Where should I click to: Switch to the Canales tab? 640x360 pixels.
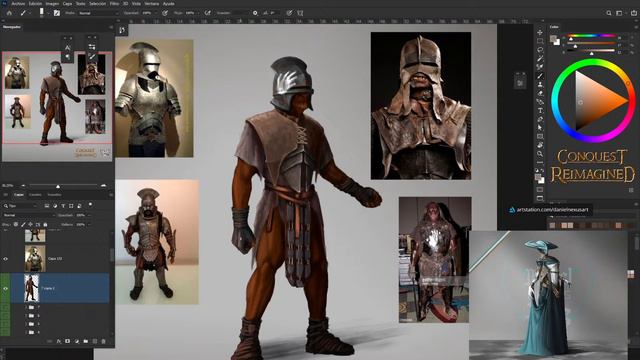point(35,195)
